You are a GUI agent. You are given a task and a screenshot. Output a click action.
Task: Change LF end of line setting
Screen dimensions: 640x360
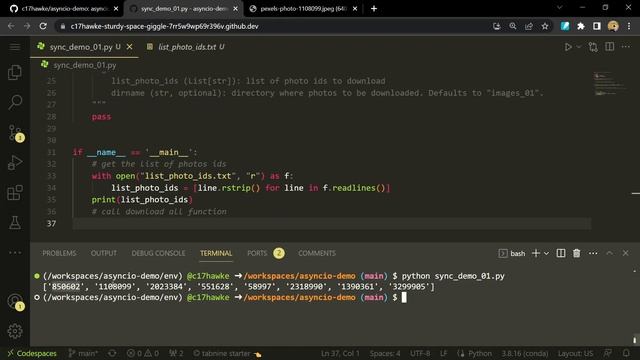pos(444,353)
